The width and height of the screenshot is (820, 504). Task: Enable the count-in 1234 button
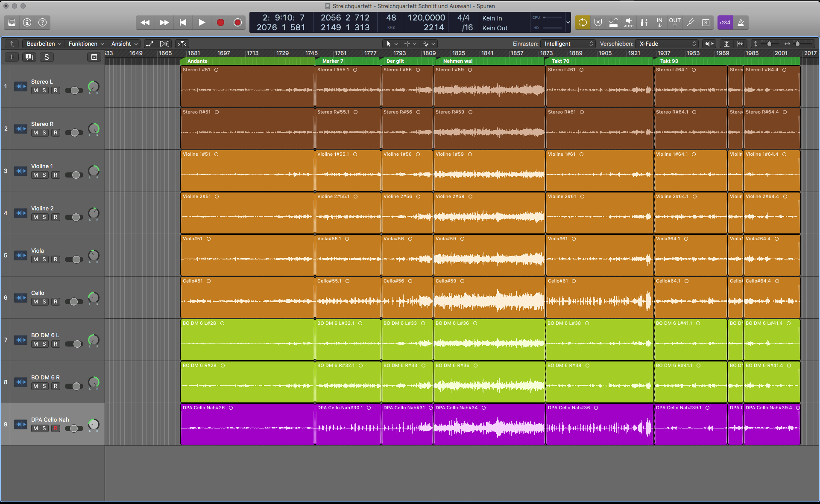[725, 23]
